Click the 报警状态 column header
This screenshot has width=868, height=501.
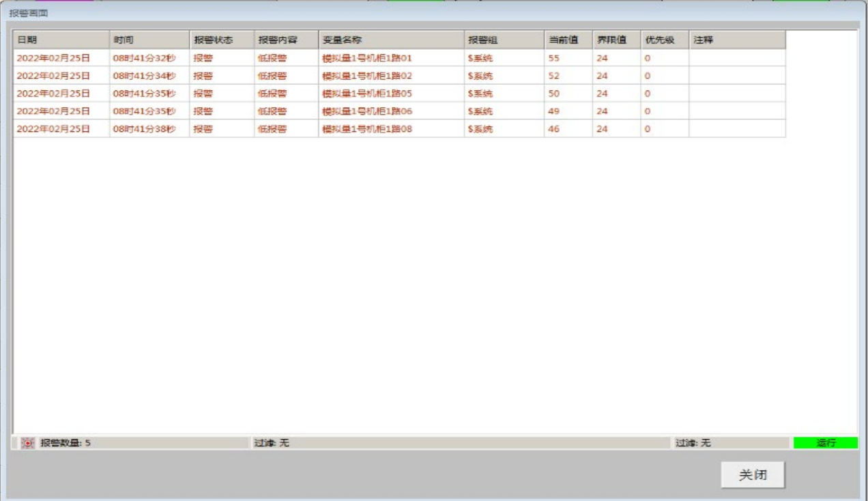(x=221, y=40)
